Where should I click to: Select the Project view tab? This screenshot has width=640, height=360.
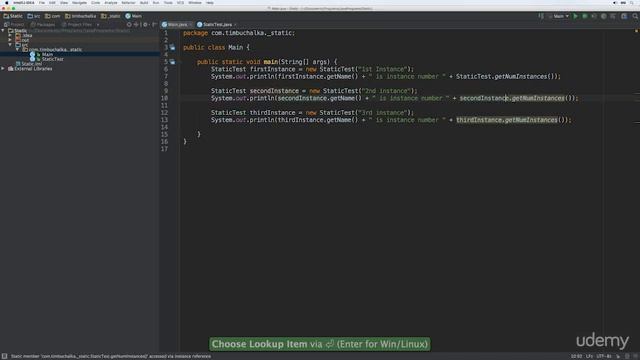[x=14, y=24]
